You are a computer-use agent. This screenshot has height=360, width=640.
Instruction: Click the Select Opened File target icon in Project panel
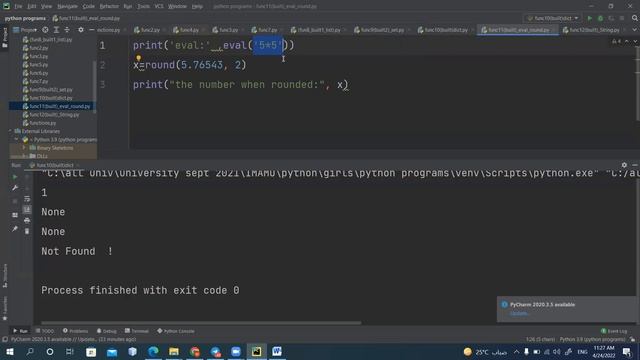pos(45,30)
